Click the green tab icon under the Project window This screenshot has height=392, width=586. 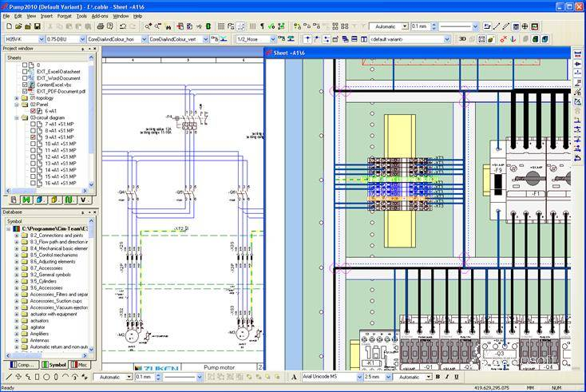26,200
